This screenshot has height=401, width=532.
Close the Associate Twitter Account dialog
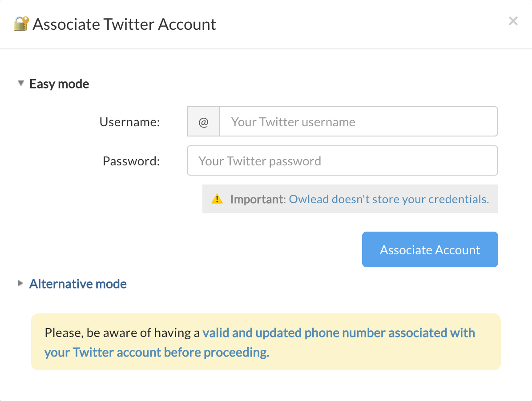click(513, 21)
